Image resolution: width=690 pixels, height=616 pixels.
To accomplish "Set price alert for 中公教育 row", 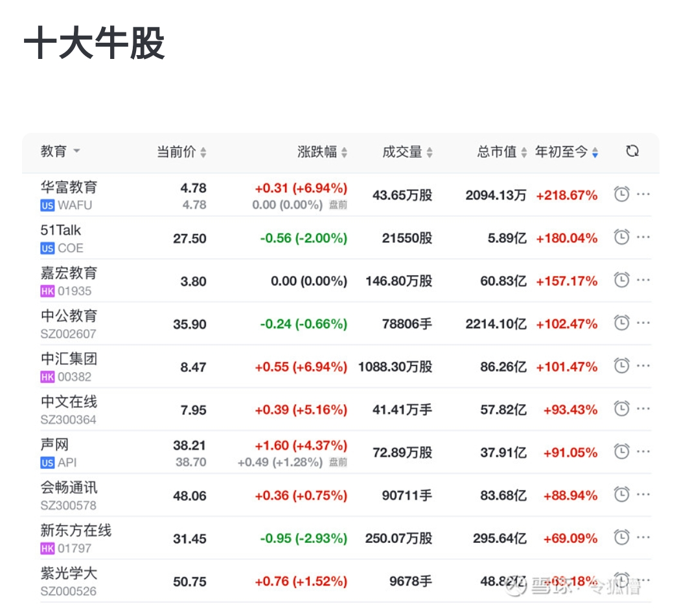I will coord(621,323).
